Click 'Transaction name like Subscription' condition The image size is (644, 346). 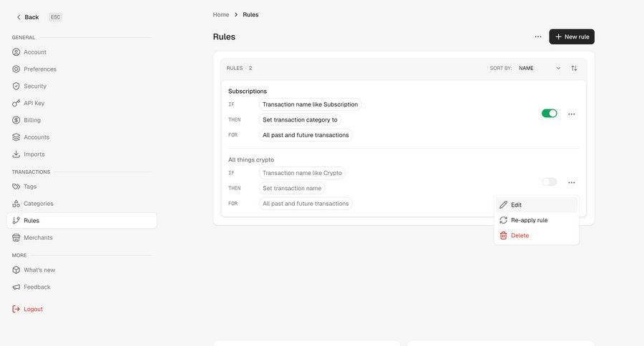pyautogui.click(x=310, y=104)
